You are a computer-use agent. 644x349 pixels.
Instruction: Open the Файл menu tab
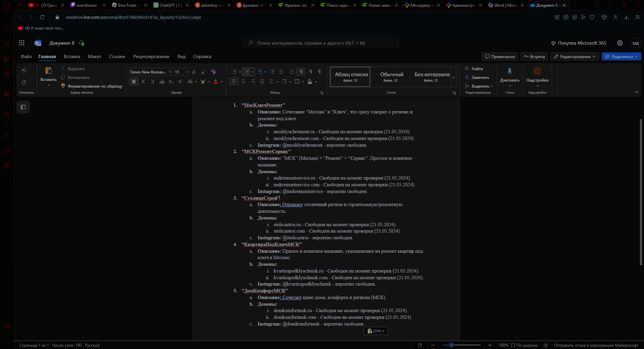click(26, 56)
